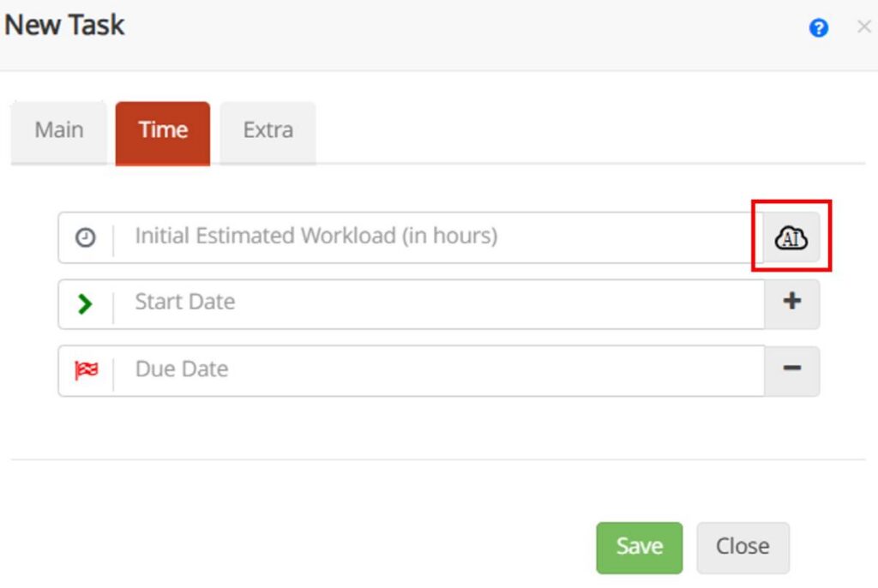Open the calendar from the Start Date placeholder
The image size is (878, 588).
pyautogui.click(x=184, y=303)
